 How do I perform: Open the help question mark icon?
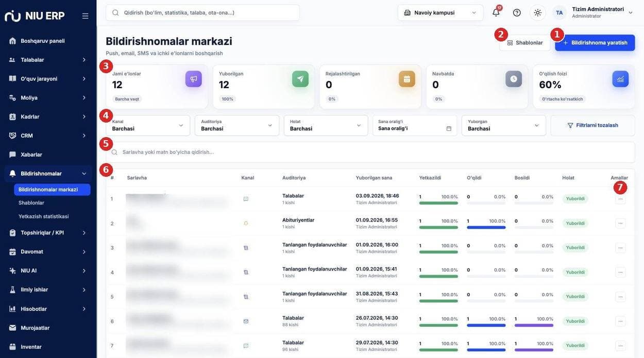517,12
